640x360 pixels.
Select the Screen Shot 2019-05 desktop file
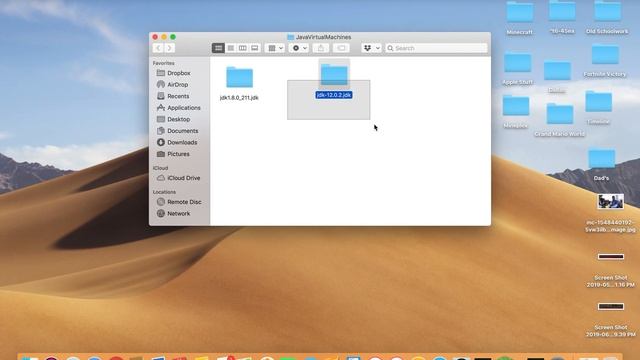pyautogui.click(x=611, y=257)
